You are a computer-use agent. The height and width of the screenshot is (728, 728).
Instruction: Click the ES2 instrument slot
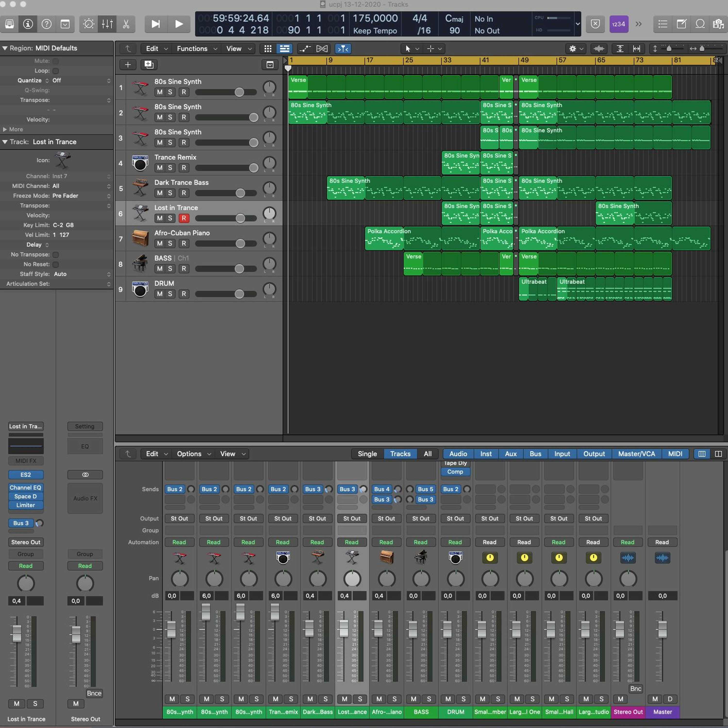point(26,475)
